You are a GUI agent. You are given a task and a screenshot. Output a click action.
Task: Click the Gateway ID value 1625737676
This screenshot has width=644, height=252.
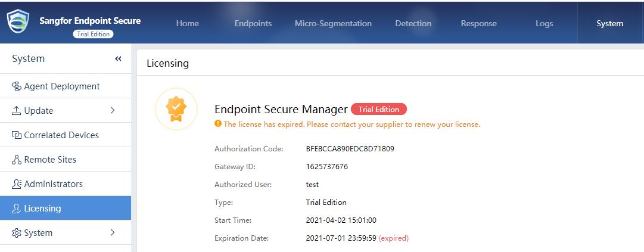point(327,167)
